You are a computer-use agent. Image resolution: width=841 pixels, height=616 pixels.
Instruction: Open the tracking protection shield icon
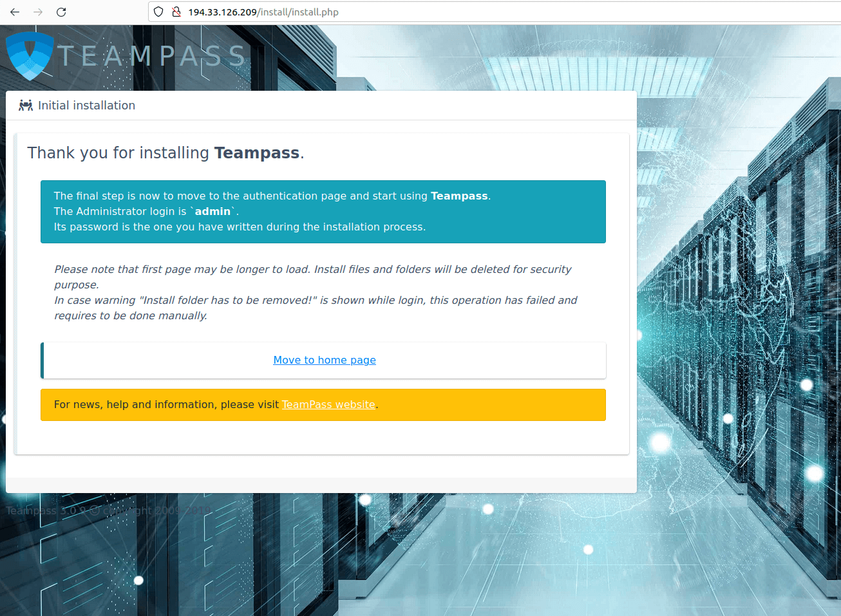coord(158,12)
